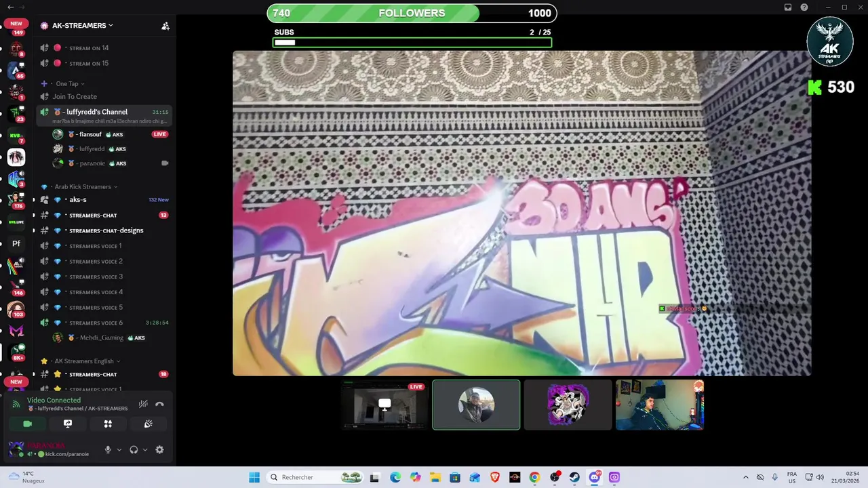
Task: Select the LIVE stream thumbnail tile
Action: pos(384,405)
